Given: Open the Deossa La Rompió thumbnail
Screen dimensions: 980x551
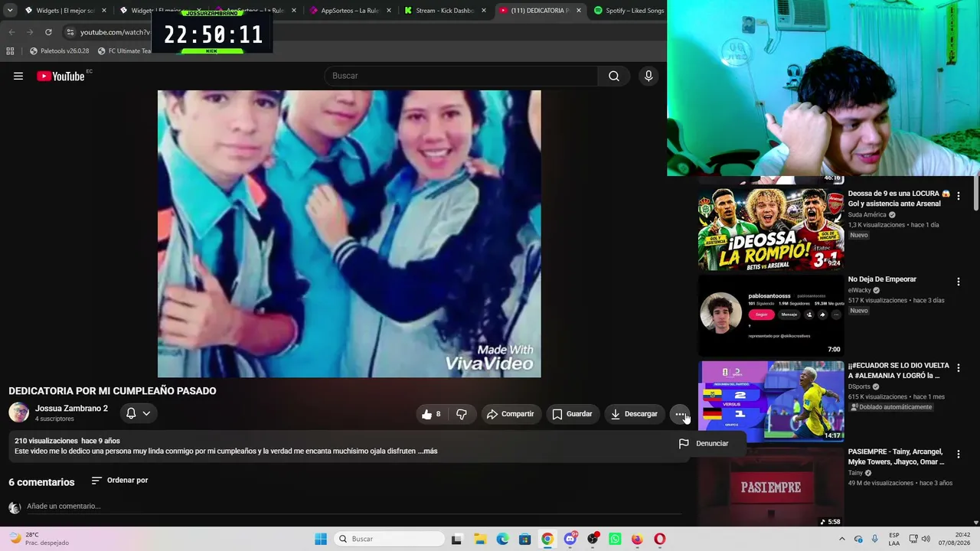Looking at the screenshot, I should tap(771, 229).
